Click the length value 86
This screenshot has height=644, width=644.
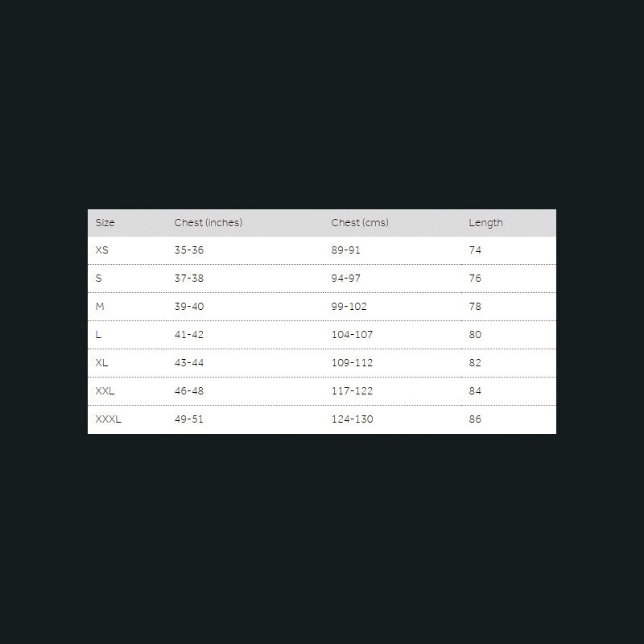click(475, 419)
